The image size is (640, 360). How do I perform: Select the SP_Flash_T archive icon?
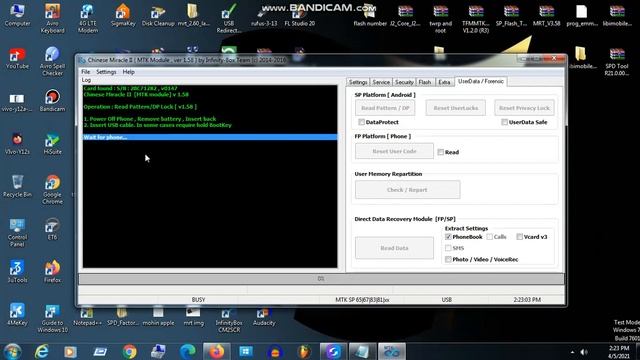(511, 16)
